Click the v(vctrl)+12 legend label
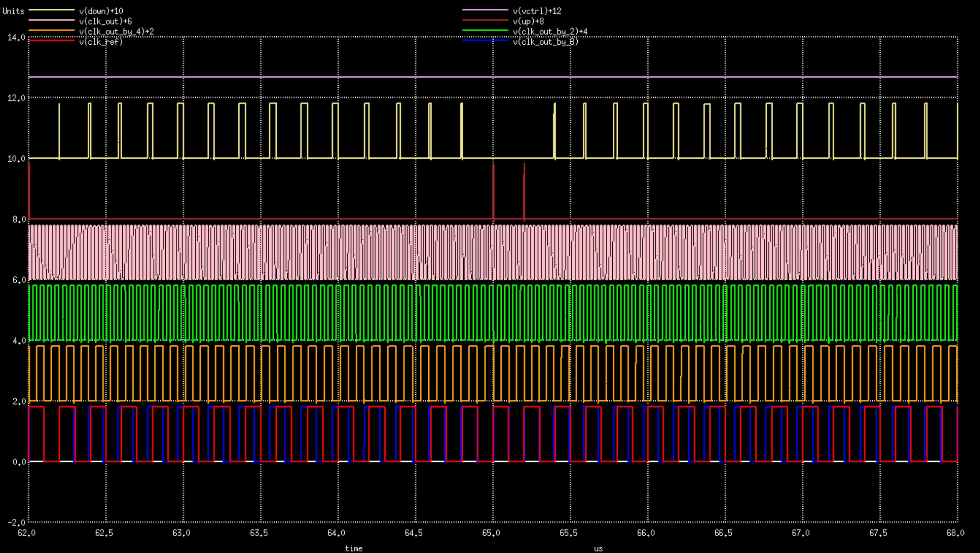This screenshot has height=553, width=980. coord(537,11)
